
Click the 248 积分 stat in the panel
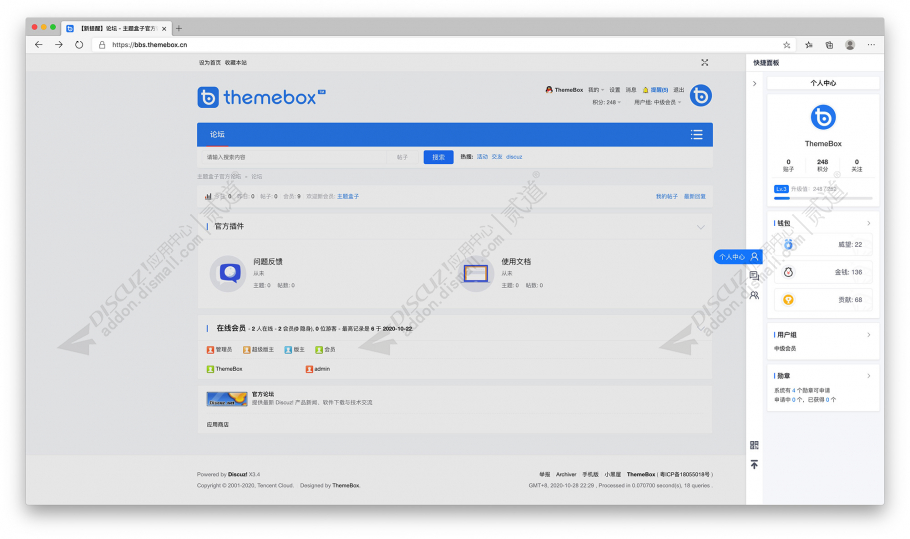click(x=822, y=165)
